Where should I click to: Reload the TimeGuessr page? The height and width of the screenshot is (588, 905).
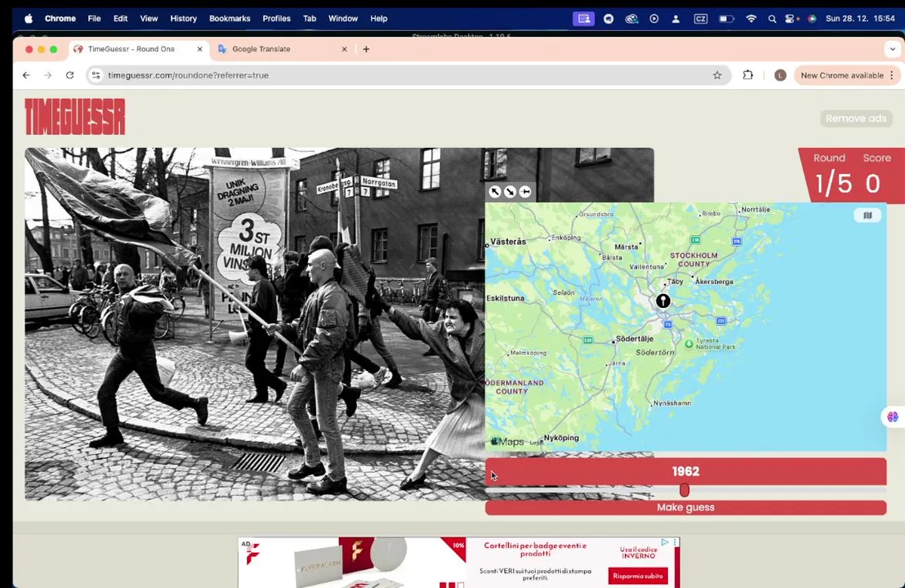pos(70,75)
